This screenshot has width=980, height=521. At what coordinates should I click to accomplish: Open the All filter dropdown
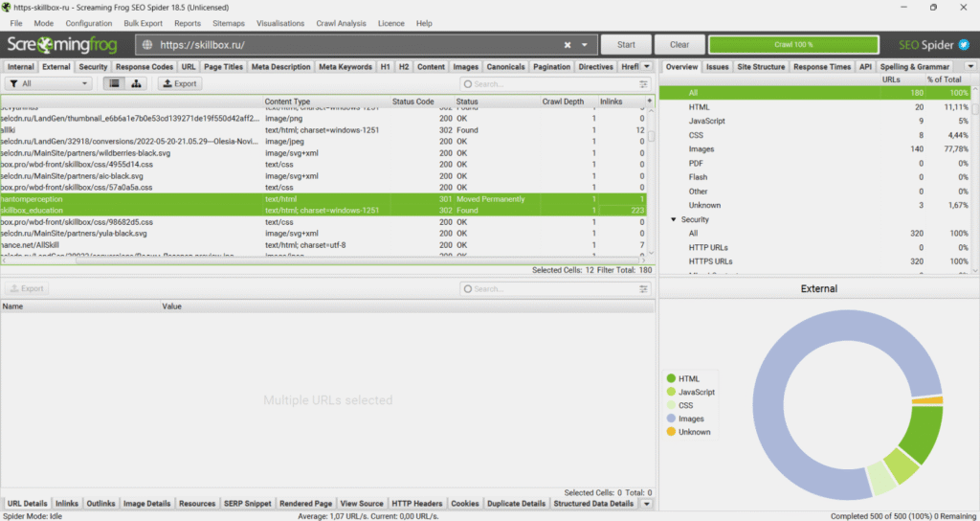coord(48,84)
